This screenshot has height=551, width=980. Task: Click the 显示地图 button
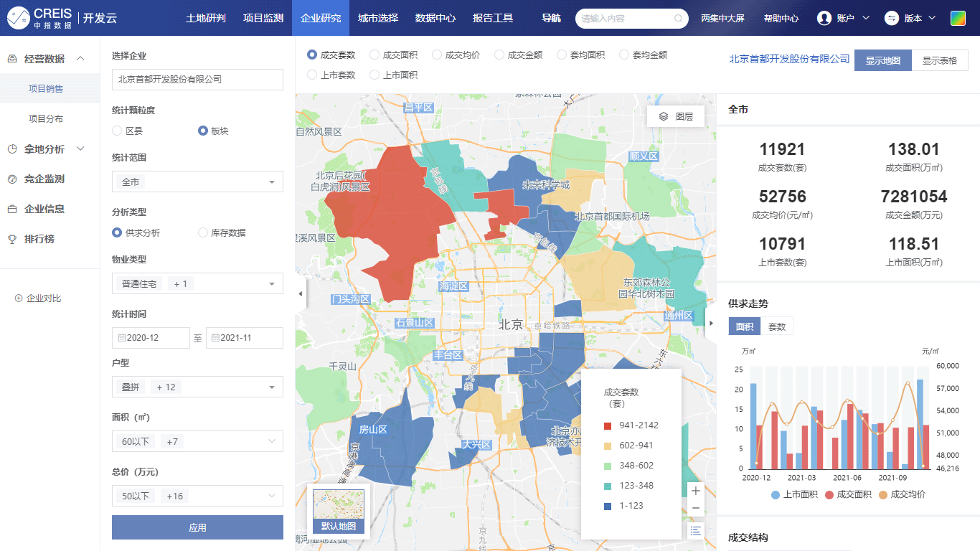[883, 60]
